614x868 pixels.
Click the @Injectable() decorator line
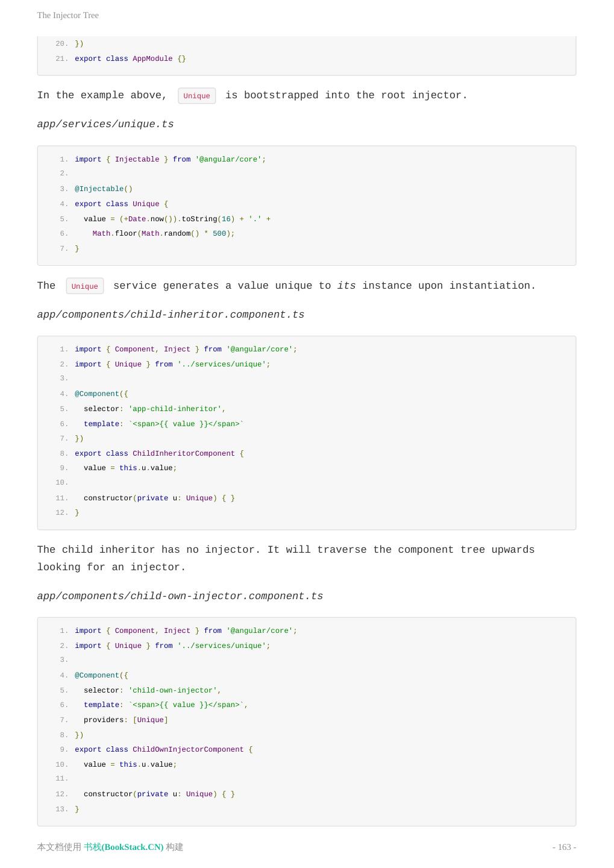104,189
